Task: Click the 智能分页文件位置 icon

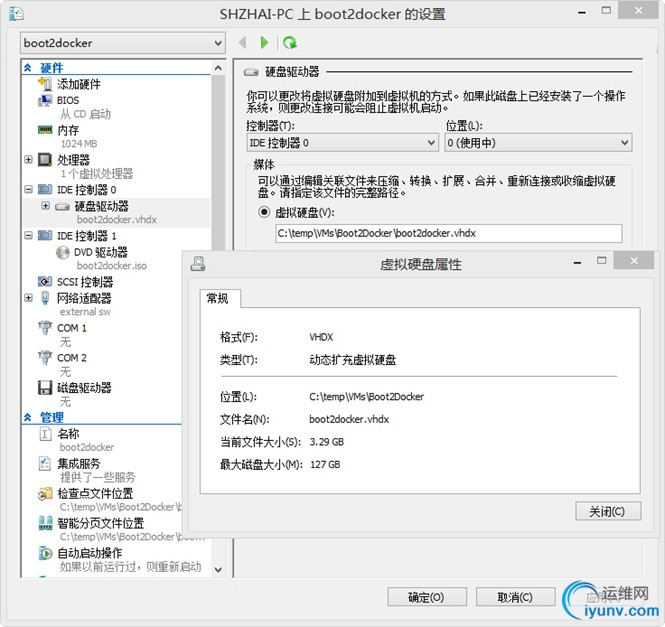Action: click(x=45, y=523)
